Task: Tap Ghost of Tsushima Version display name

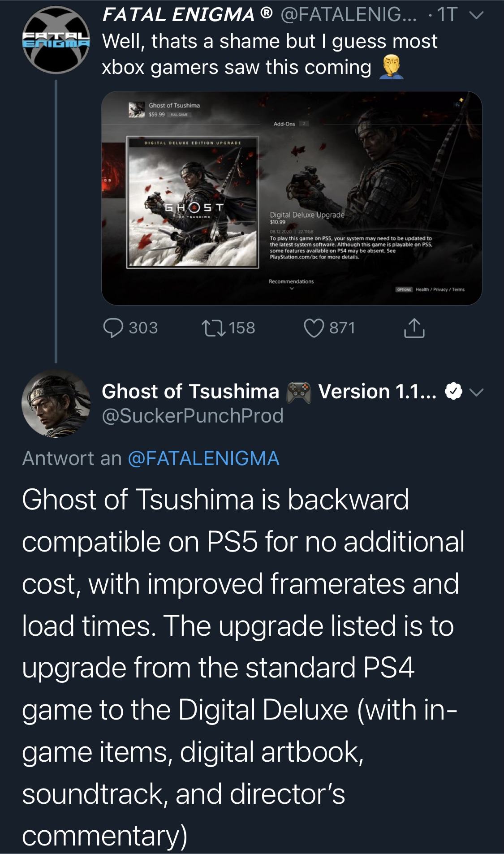Action: coord(269,392)
